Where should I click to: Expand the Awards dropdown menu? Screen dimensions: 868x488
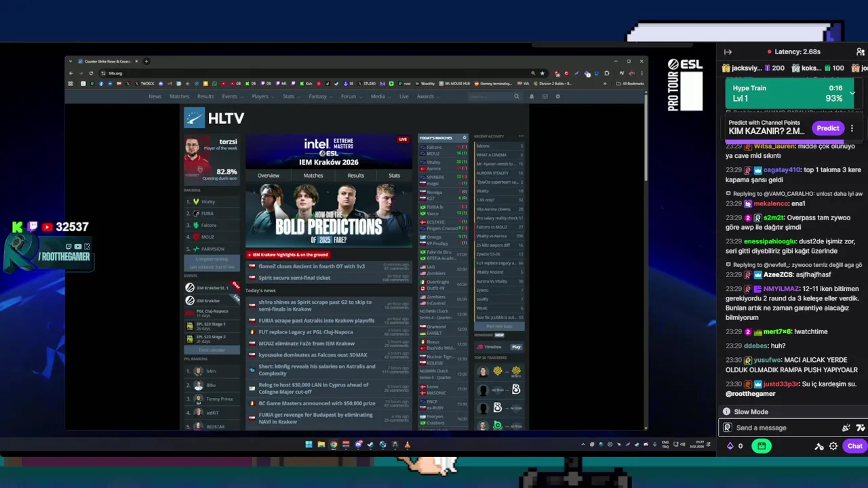click(x=427, y=96)
